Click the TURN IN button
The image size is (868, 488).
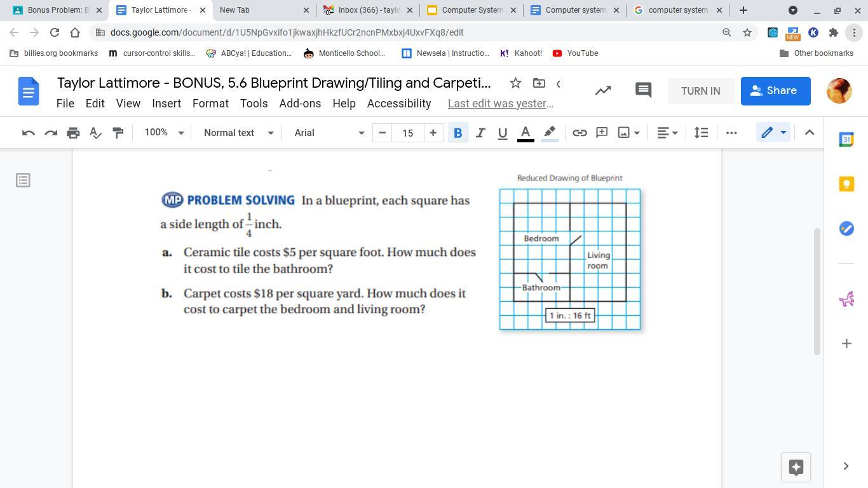point(700,91)
